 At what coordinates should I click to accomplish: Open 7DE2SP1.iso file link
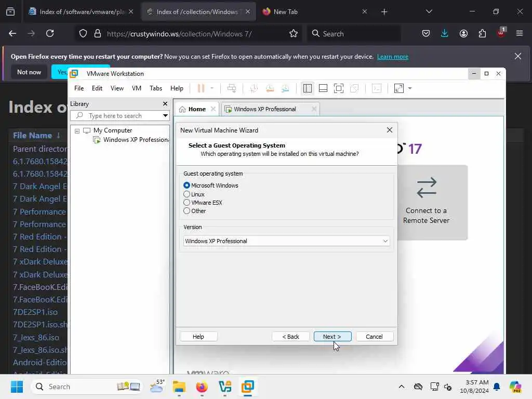click(x=35, y=312)
